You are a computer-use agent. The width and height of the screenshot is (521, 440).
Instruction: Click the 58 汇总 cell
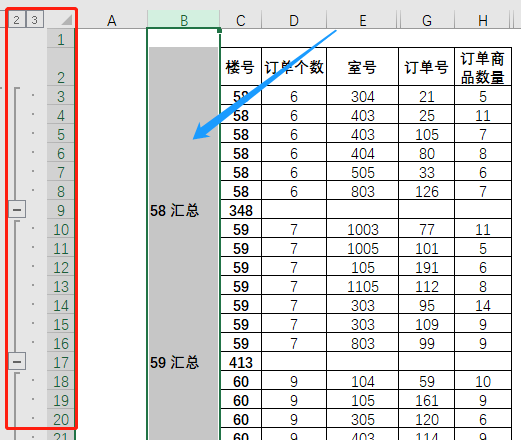183,210
